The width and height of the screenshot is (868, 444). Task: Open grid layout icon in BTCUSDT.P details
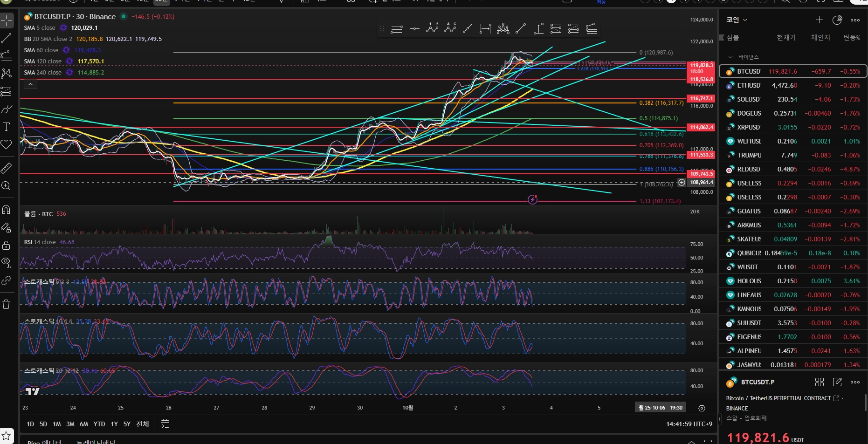[820, 382]
